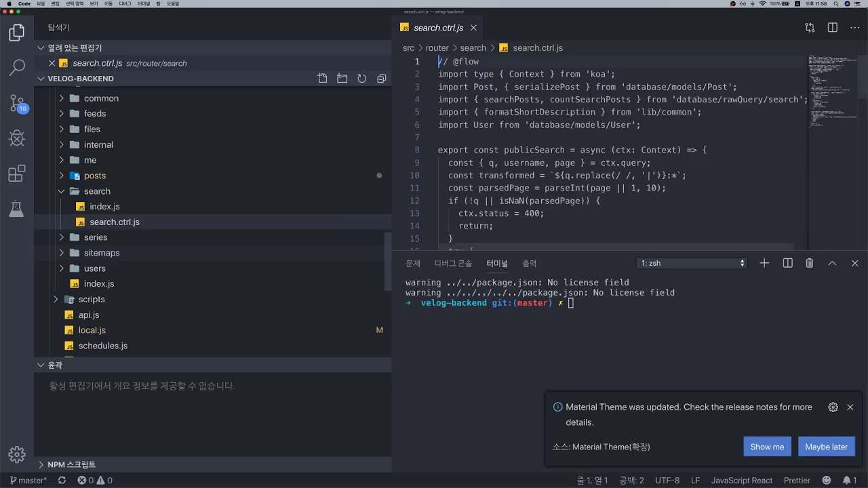This screenshot has height=488, width=868.
Task: Click the code minimap preview
Action: point(833,91)
